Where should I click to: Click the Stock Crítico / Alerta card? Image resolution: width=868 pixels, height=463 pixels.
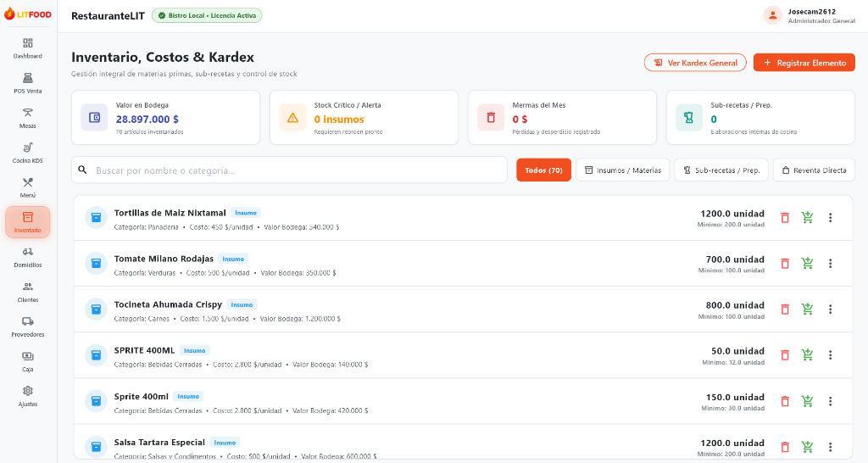(364, 117)
